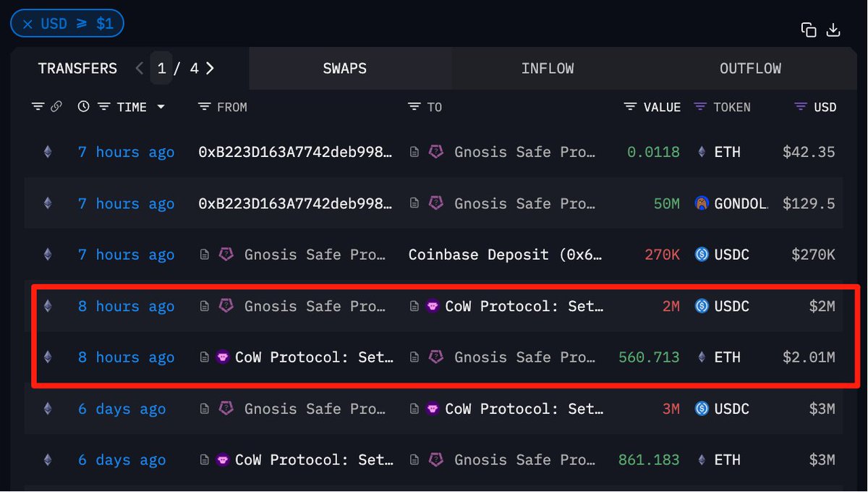Viewport: 868px width, 492px height.
Task: Filter by VALUE column icon
Action: (x=631, y=107)
